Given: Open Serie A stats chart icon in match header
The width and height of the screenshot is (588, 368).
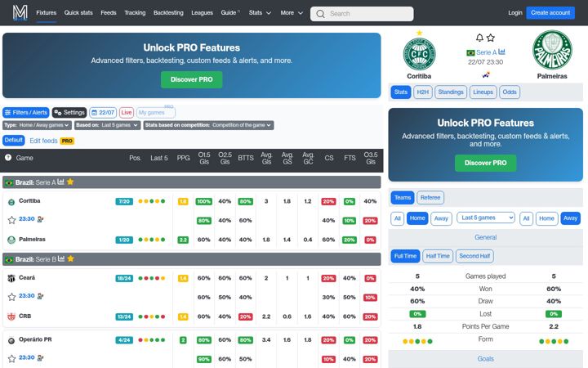Looking at the screenshot, I should click(501, 52).
